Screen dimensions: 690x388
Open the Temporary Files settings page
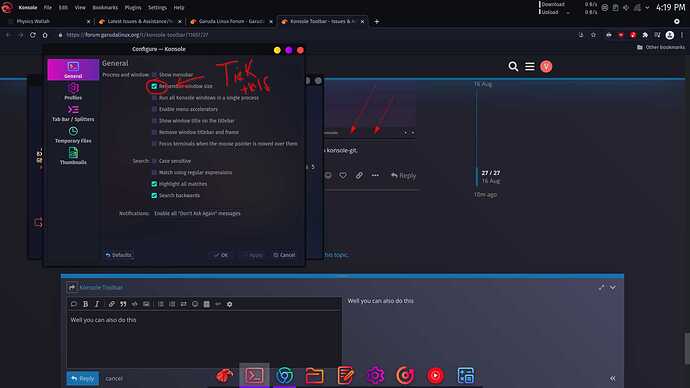pyautogui.click(x=73, y=135)
